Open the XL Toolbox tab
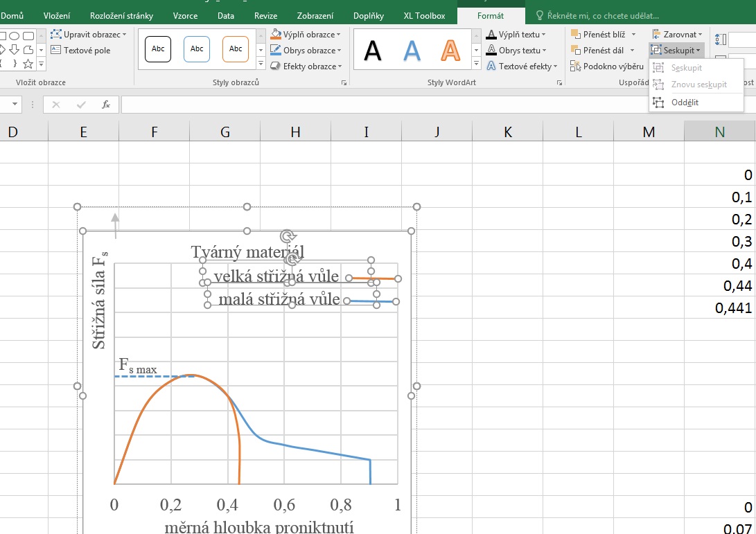Viewport: 756px width, 534px height. point(424,15)
